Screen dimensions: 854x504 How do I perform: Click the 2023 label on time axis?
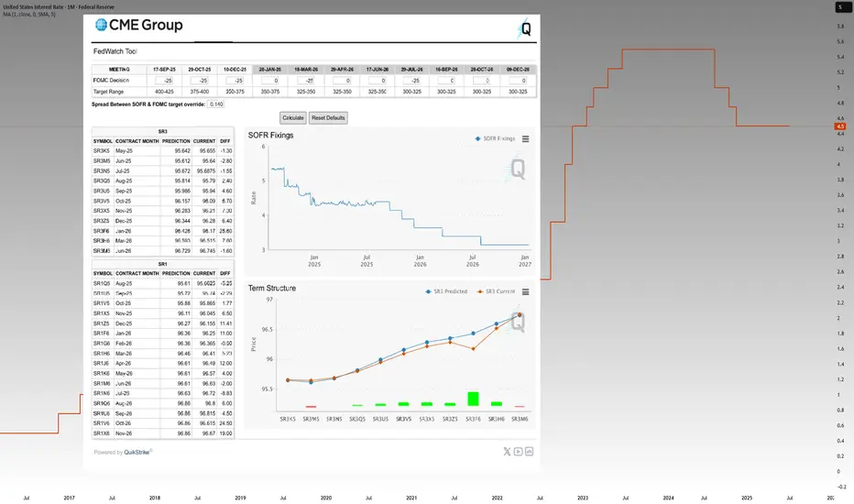(582, 498)
